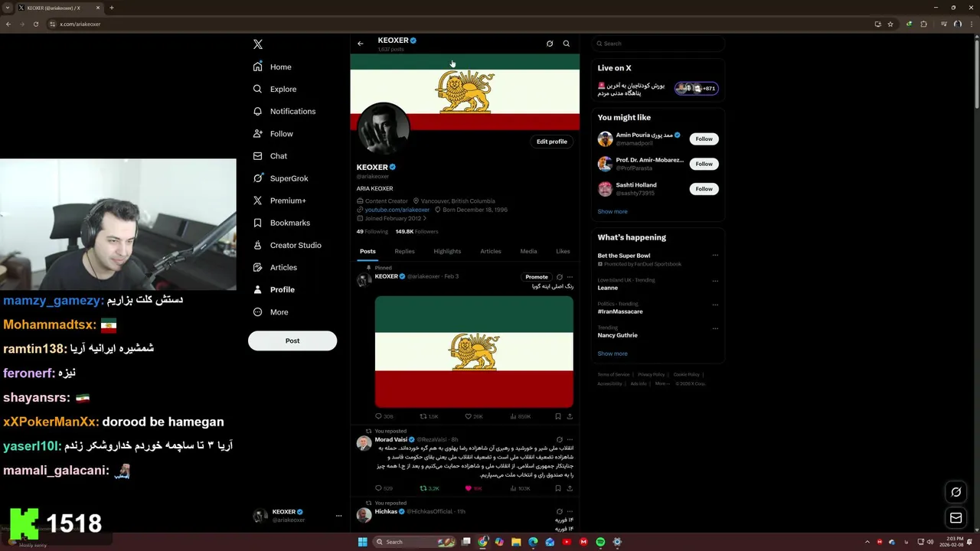980x551 pixels.
Task: Open Spotify from the taskbar
Action: pyautogui.click(x=600, y=542)
